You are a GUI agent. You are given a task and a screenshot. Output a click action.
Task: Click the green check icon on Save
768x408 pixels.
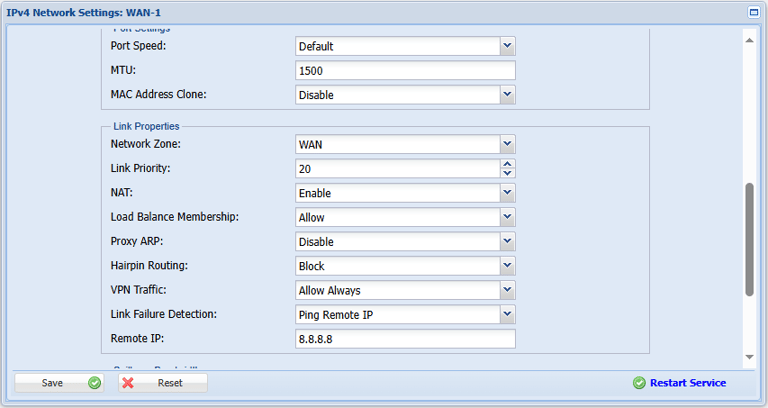click(95, 383)
